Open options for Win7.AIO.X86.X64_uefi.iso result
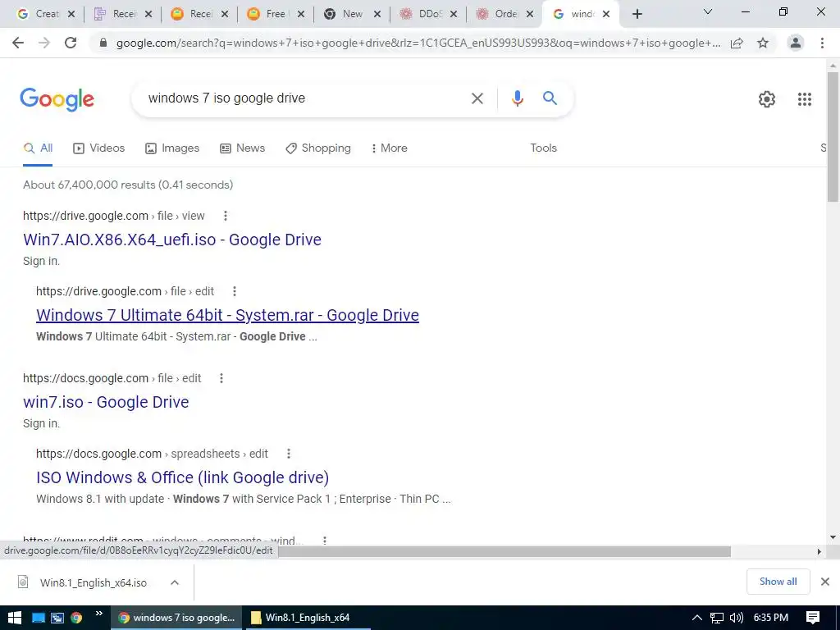Image resolution: width=840 pixels, height=630 pixels. click(x=226, y=216)
